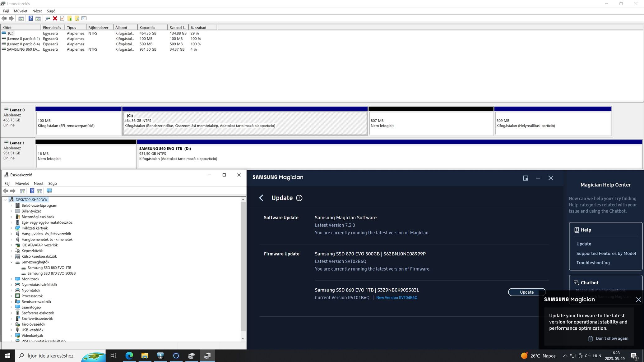The image size is (644, 362).
Task: Click the back arrow in Samsung Magician
Action: [261, 198]
